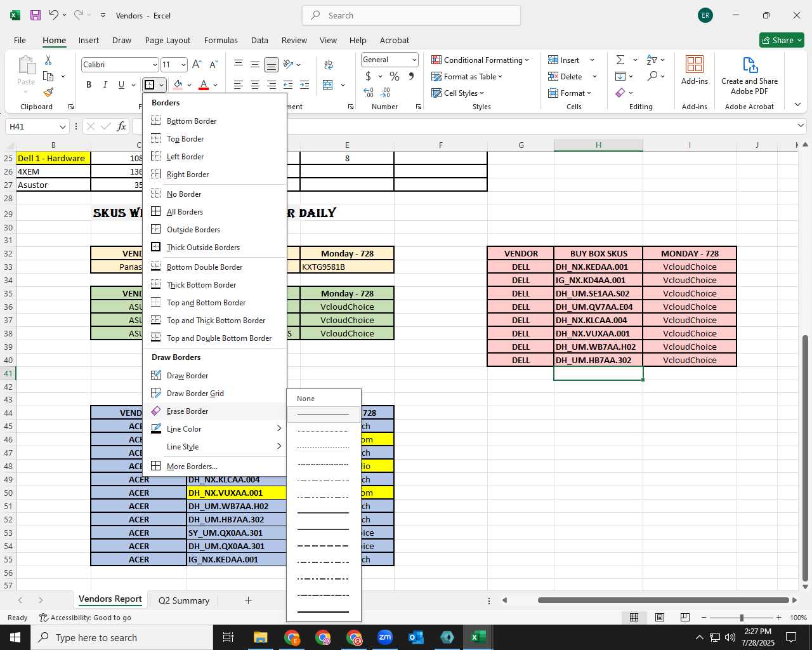Click the Cut scissors icon
812x650 pixels.
pos(48,60)
